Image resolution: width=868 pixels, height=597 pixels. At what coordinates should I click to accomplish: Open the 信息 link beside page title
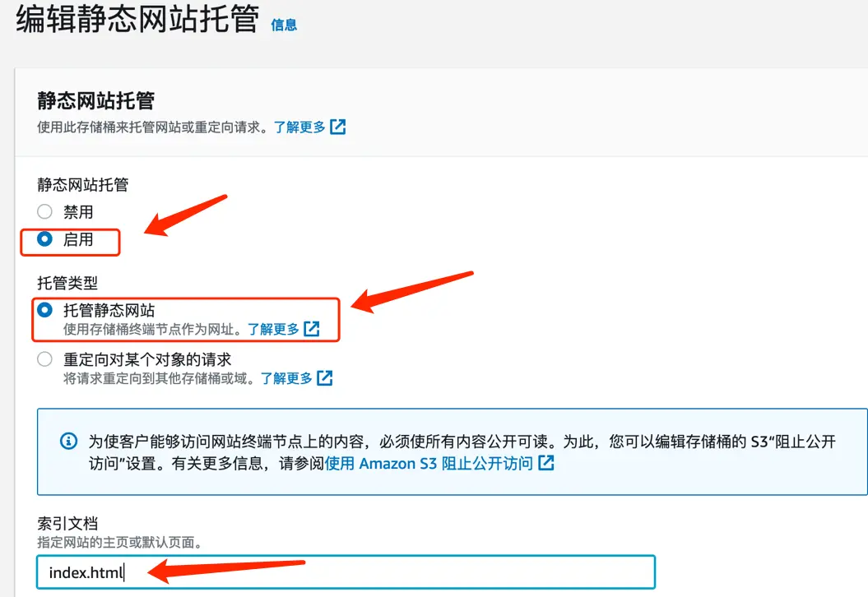(284, 25)
